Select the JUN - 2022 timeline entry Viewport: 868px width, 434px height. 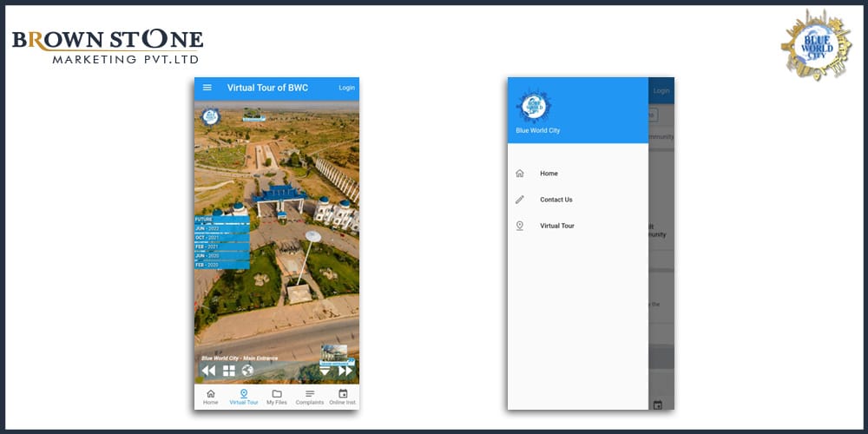[x=221, y=228]
